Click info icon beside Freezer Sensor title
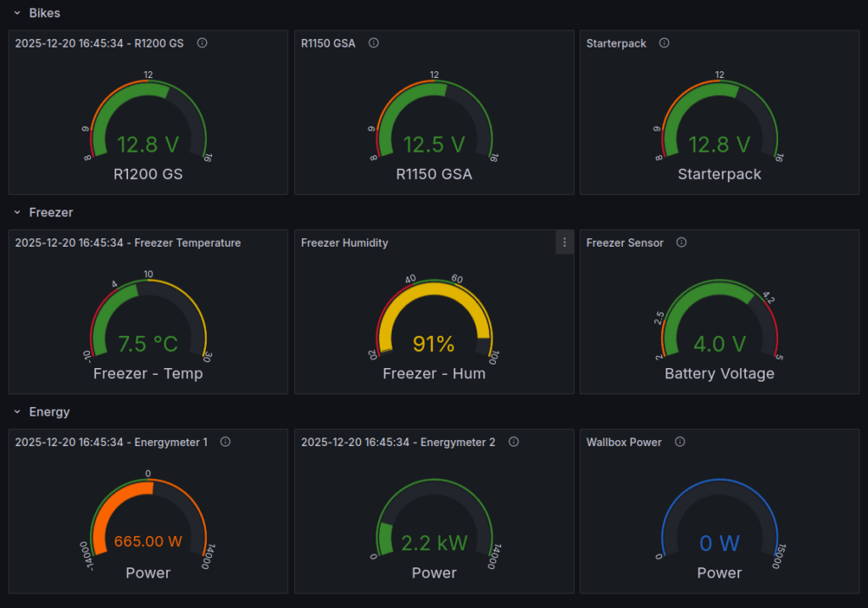This screenshot has height=608, width=868. pyautogui.click(x=682, y=243)
